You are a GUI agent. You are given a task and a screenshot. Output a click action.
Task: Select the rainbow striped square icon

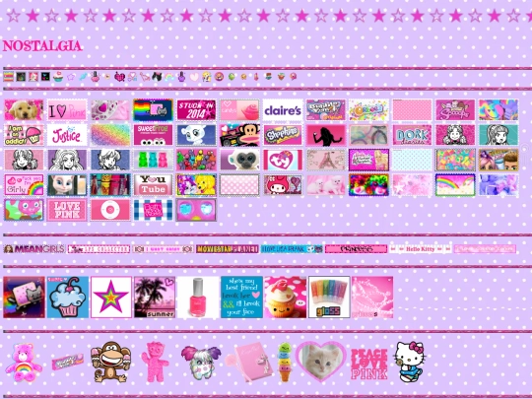click(9, 77)
